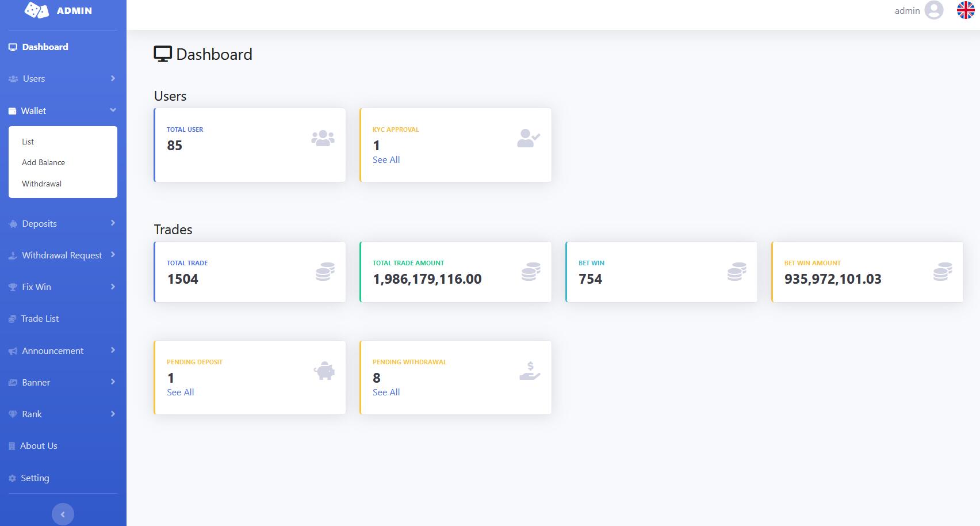Viewport: 980px width, 526px height.
Task: Open See All on the Pending Deposit card
Action: click(180, 392)
